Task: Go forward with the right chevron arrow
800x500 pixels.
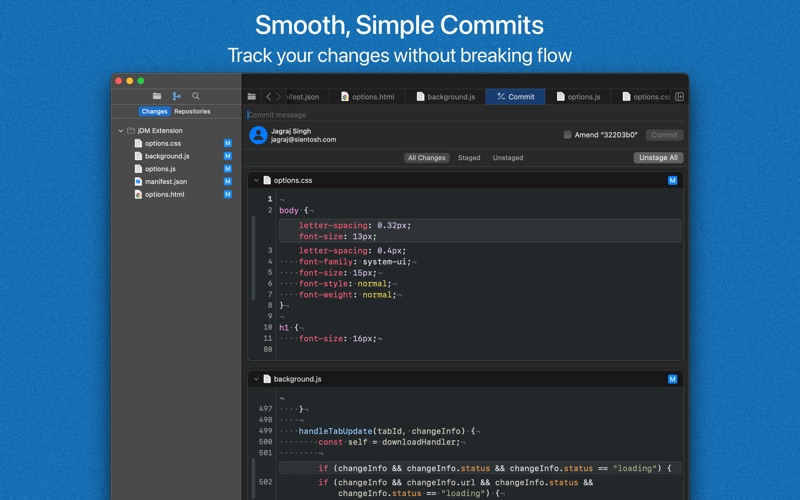Action: [279, 96]
